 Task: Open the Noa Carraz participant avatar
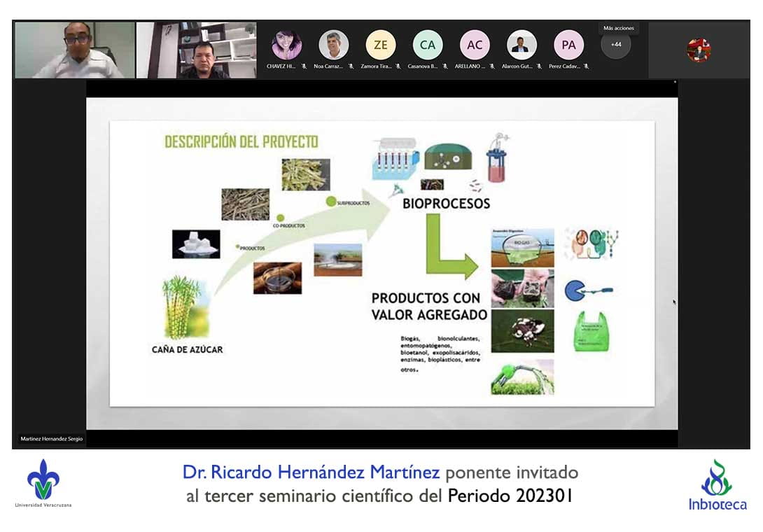coord(333,45)
